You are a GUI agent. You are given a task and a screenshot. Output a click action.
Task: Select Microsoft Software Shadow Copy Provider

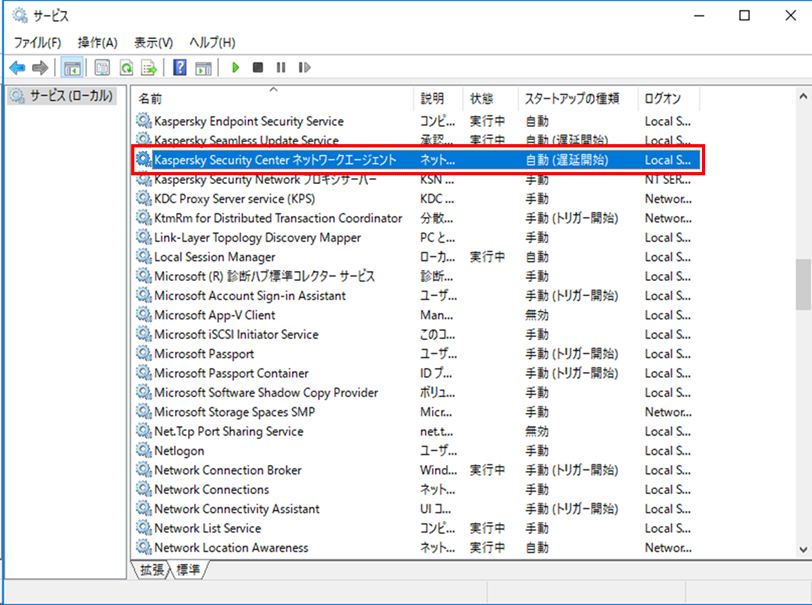417,393
